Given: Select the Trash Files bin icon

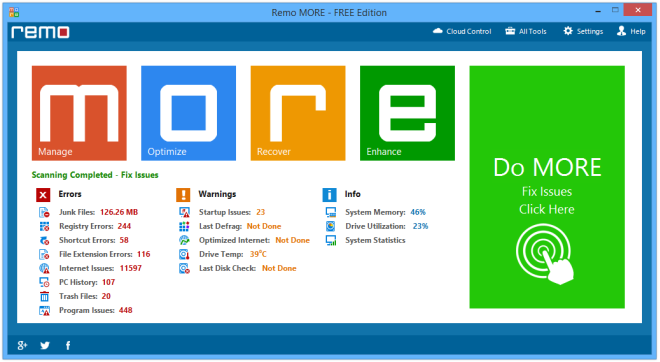Looking at the screenshot, I should (x=44, y=296).
